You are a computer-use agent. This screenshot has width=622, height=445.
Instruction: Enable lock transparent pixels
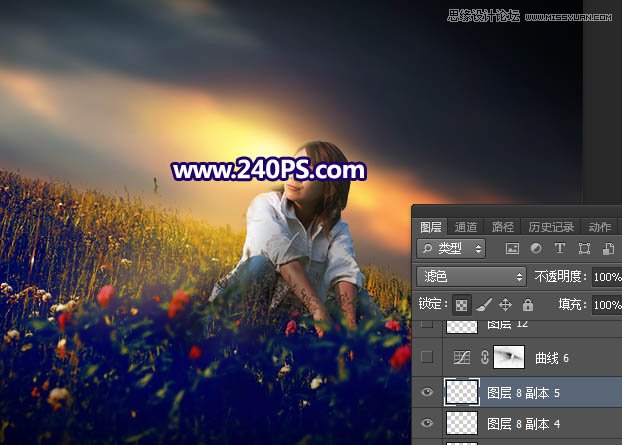click(462, 304)
